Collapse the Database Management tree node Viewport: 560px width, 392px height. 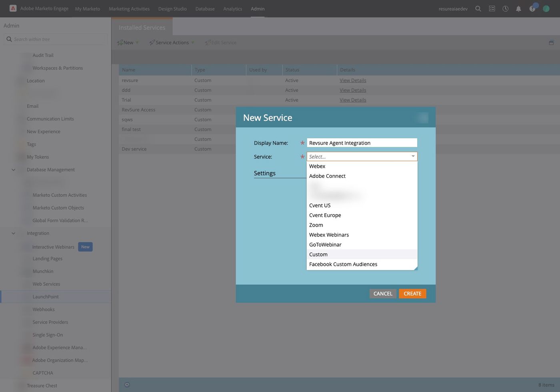tap(13, 170)
